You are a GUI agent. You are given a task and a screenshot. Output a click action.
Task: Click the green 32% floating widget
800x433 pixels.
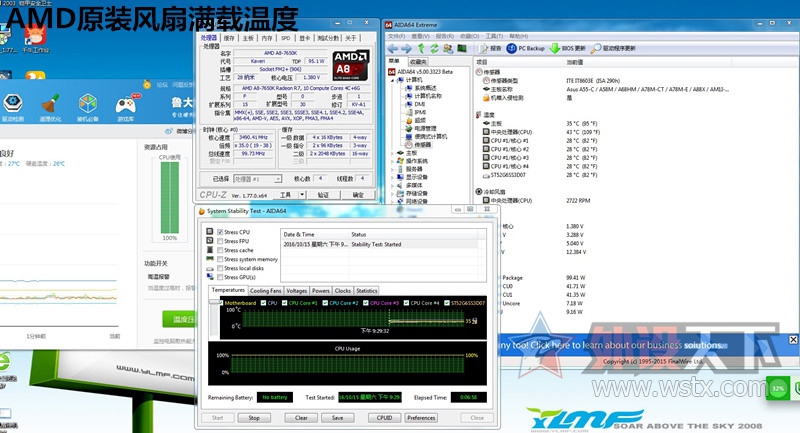(778, 389)
